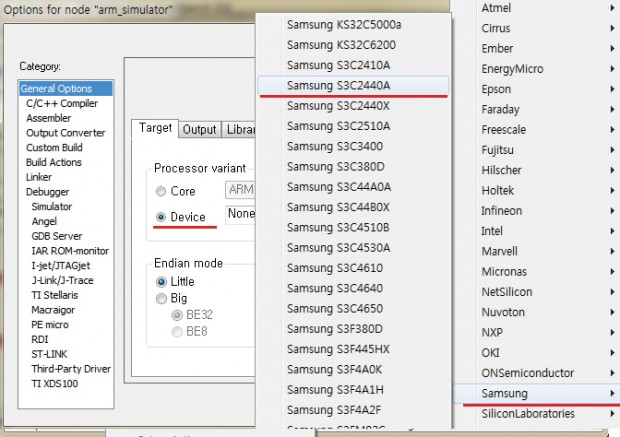This screenshot has width=620, height=437.
Task: Choose Samsung S3C2440X device
Action: [x=353, y=106]
